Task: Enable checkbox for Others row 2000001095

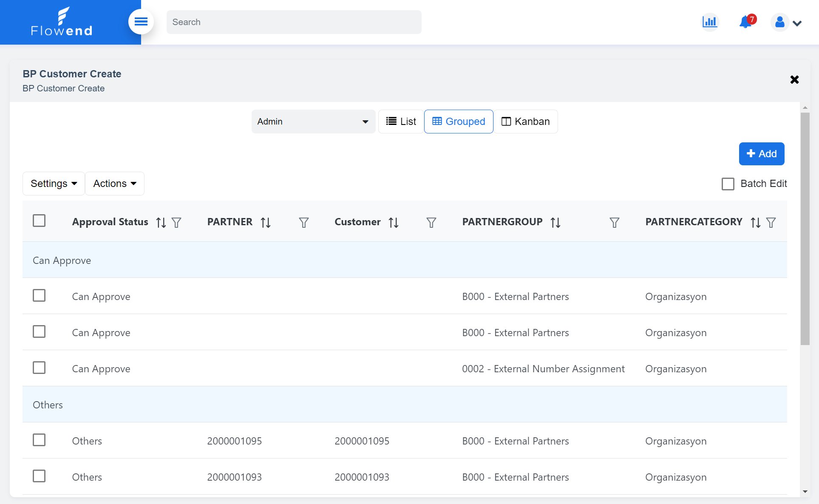Action: [39, 440]
